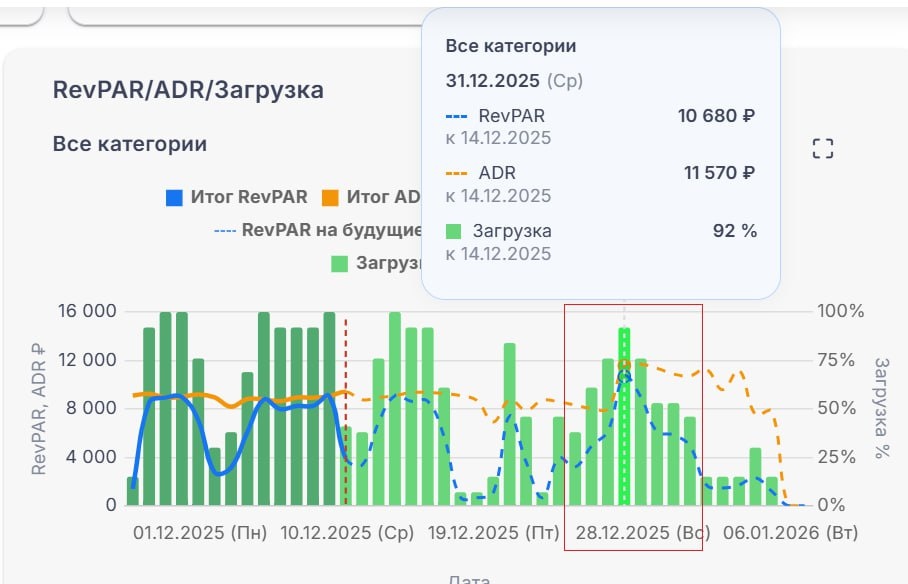
Task: Click the RevPAR, ADR ₽ axis title
Action: pyautogui.click(x=38, y=409)
